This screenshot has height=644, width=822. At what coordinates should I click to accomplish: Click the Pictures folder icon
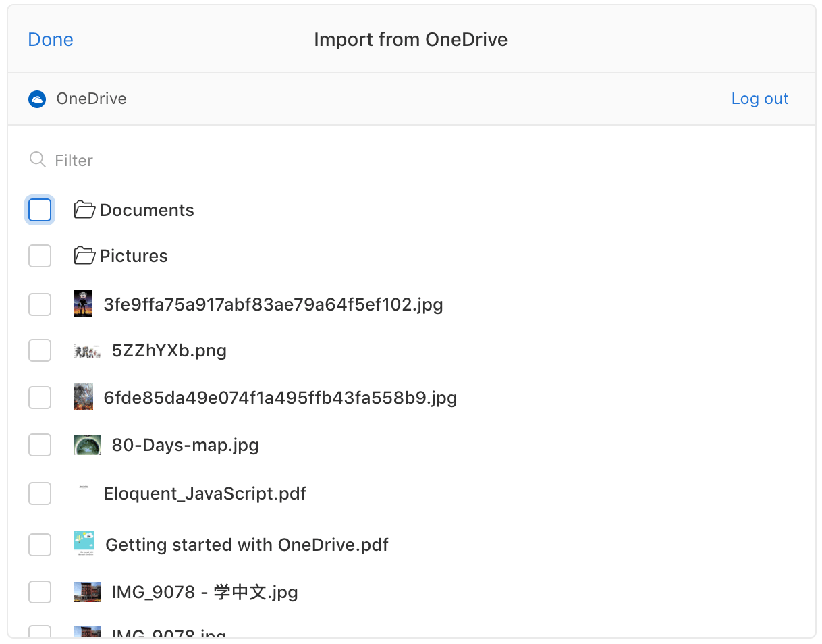tap(84, 256)
